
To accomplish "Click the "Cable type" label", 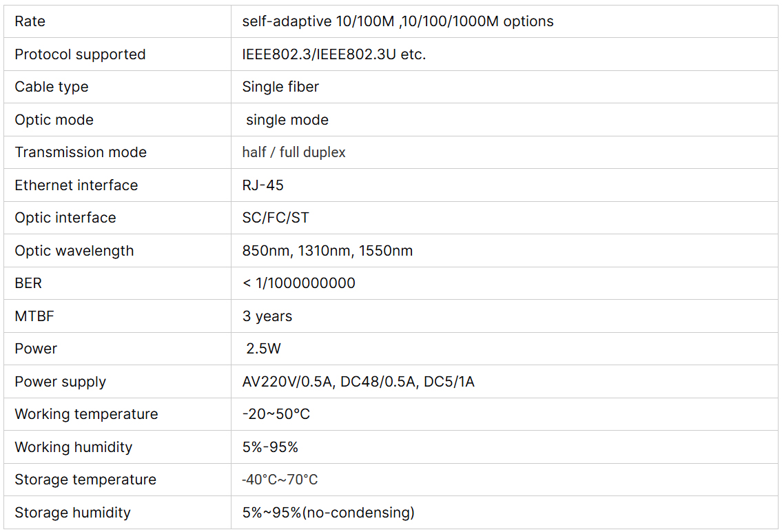I will click(x=52, y=87).
